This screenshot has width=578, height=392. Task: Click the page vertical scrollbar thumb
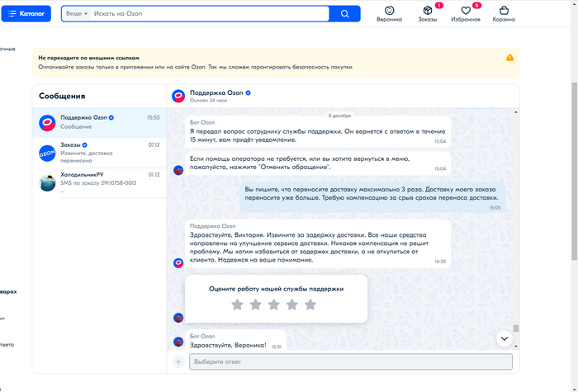(575, 172)
